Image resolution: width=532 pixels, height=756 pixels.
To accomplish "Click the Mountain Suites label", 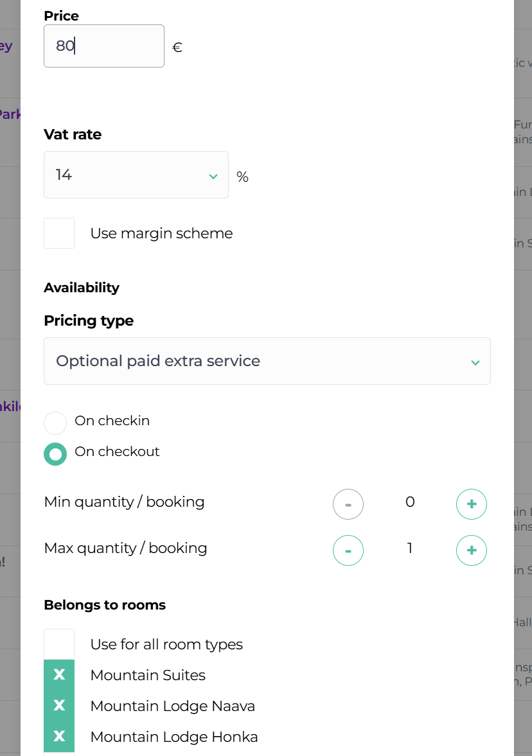I will (148, 675).
